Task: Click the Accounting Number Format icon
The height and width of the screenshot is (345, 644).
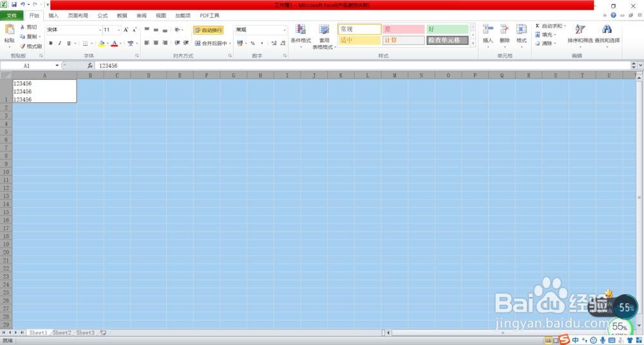Action: (240, 43)
